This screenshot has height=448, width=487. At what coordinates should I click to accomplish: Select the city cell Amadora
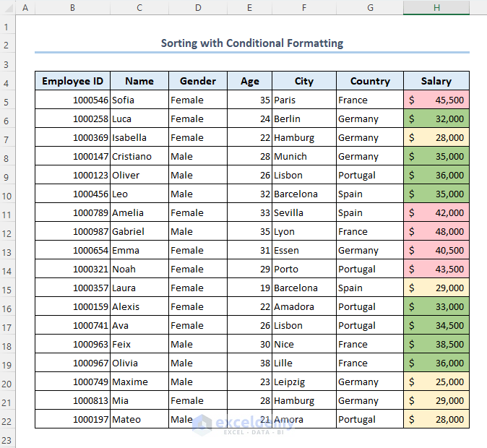304,306
